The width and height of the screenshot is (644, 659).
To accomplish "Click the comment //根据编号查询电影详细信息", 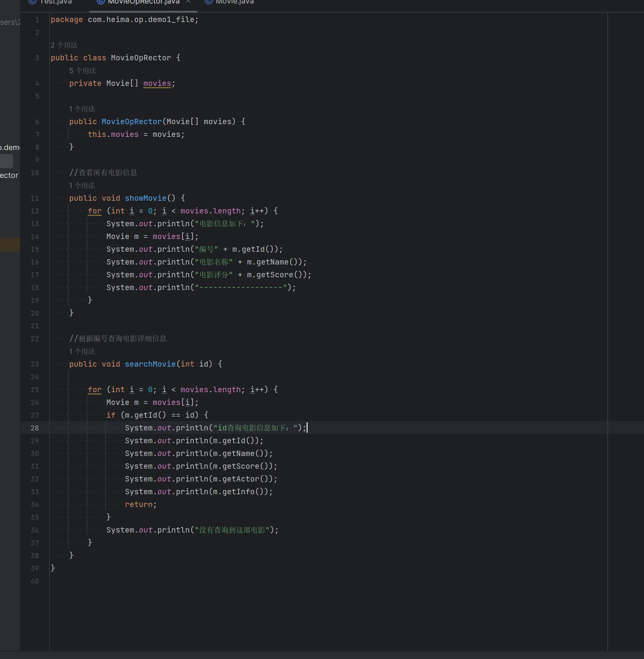I will (x=118, y=338).
